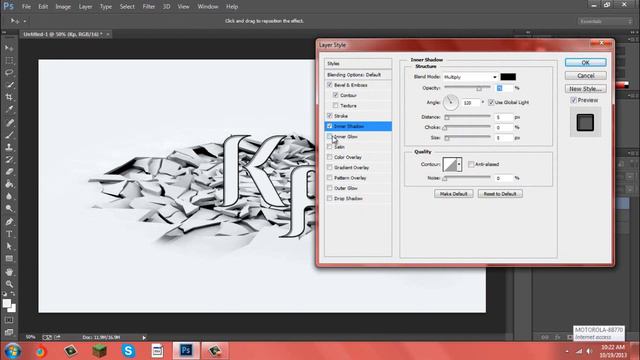
Task: Select the Rectangle shape tool
Action: pos(9,259)
